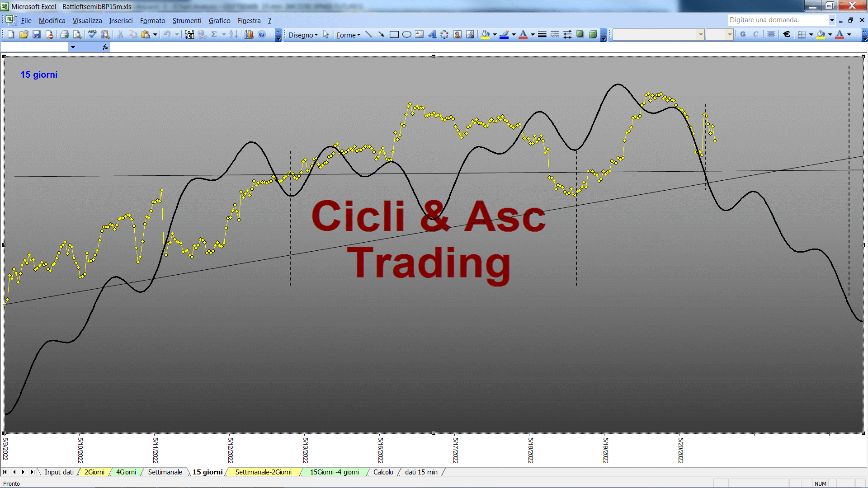
Task: Select the Rectangle drawing tool
Action: click(394, 34)
